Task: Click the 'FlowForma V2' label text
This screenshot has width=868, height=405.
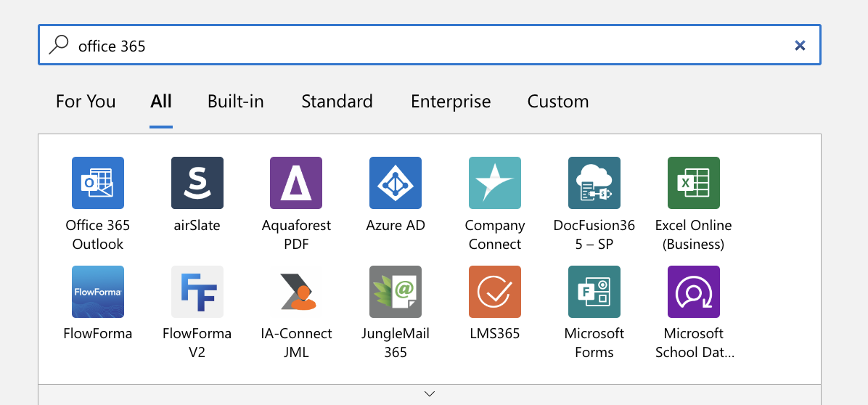Action: click(197, 343)
